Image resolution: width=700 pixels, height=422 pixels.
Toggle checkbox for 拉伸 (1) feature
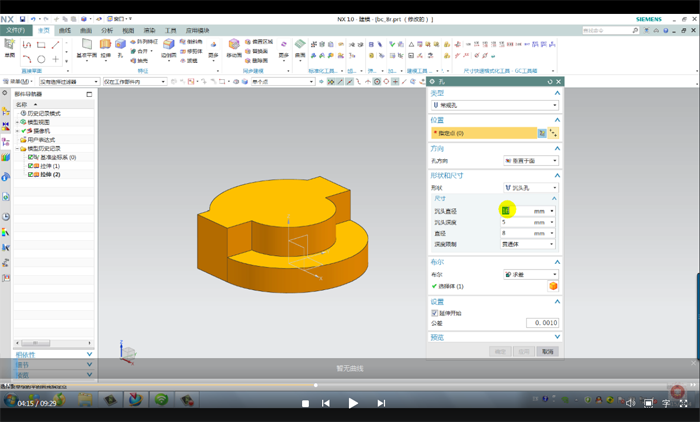(32, 166)
